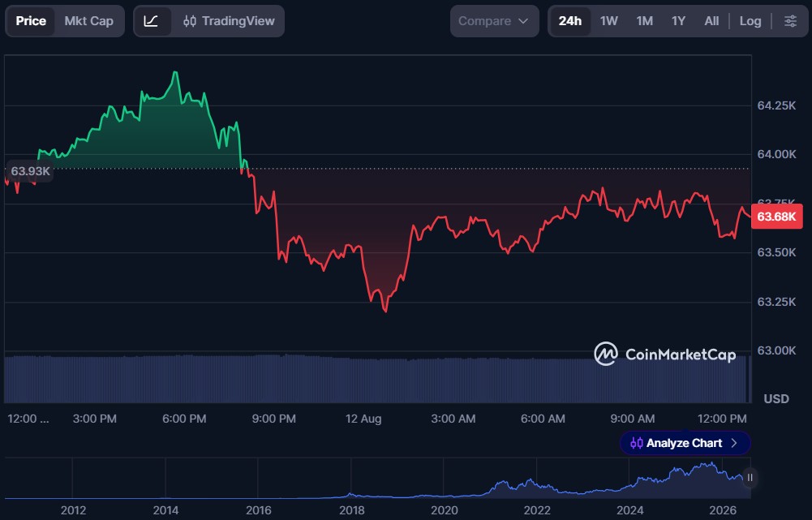
Task: Click 2024 on the history navigator
Action: pyautogui.click(x=629, y=511)
